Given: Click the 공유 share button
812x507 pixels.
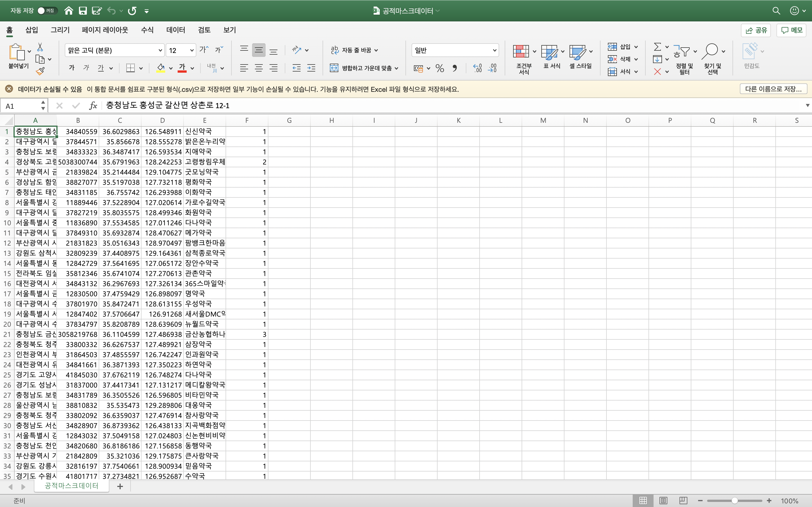Looking at the screenshot, I should tap(756, 30).
